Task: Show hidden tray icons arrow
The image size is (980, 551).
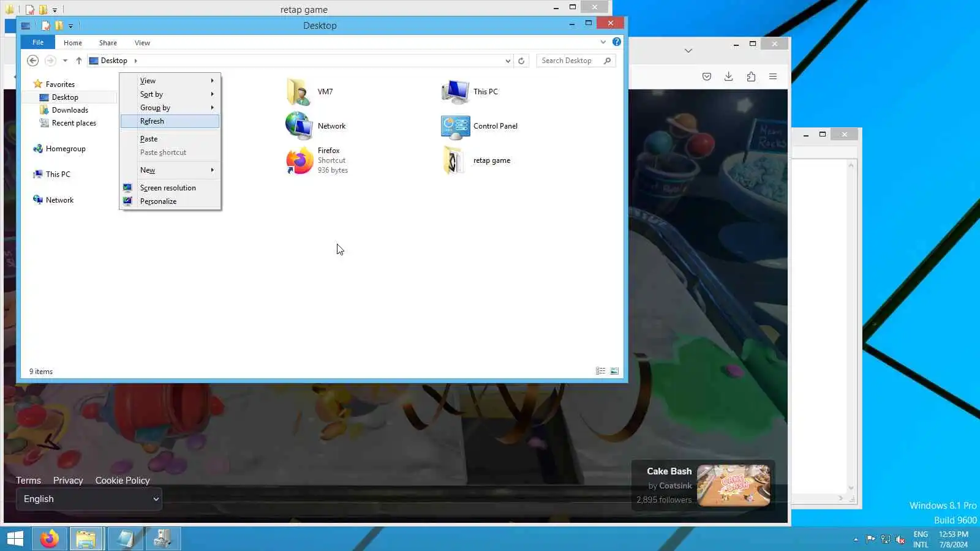Action: click(856, 539)
